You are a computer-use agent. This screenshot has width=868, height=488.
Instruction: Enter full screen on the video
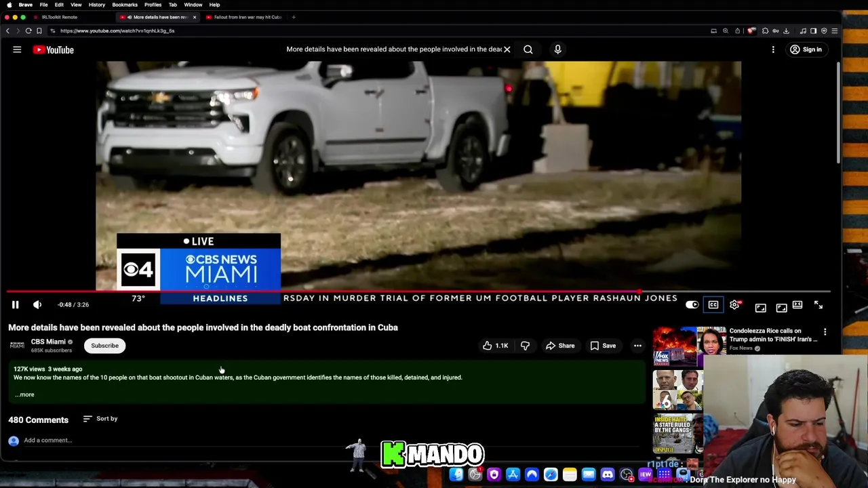pyautogui.click(x=818, y=305)
